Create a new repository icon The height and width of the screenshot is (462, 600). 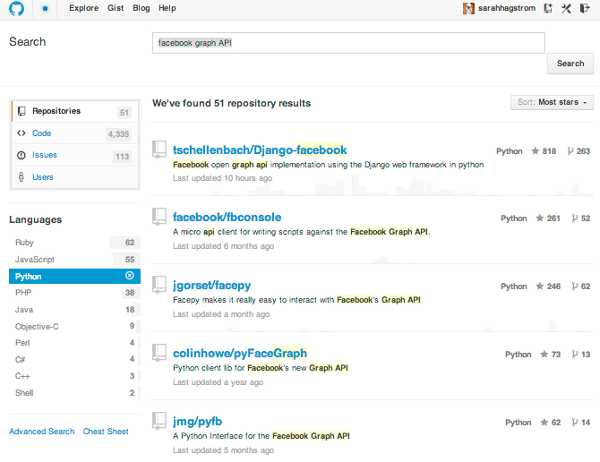(x=548, y=8)
